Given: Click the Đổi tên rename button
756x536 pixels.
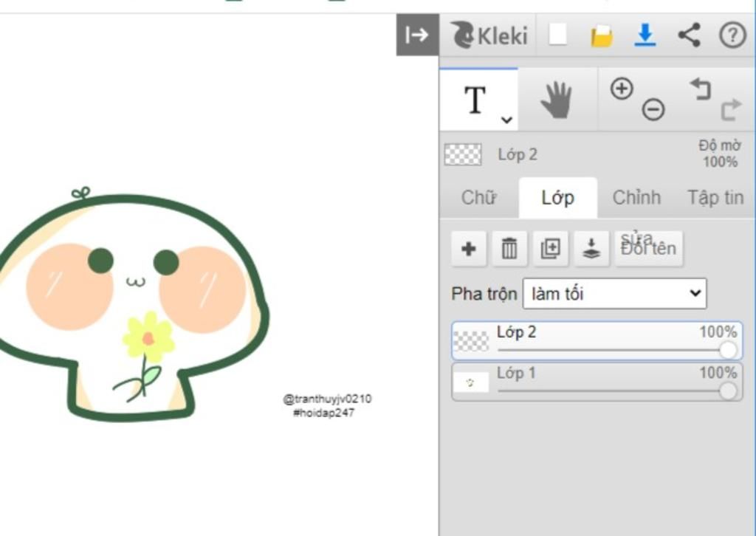Looking at the screenshot, I should click(648, 249).
